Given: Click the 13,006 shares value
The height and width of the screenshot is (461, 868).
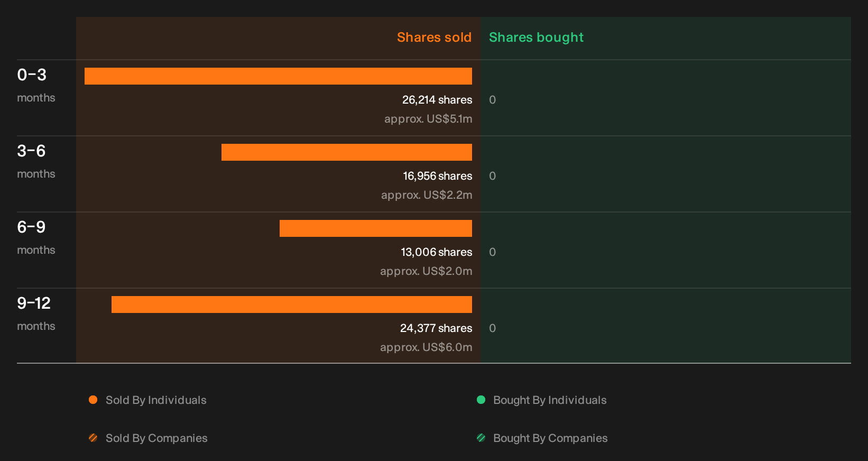Looking at the screenshot, I should tap(437, 252).
